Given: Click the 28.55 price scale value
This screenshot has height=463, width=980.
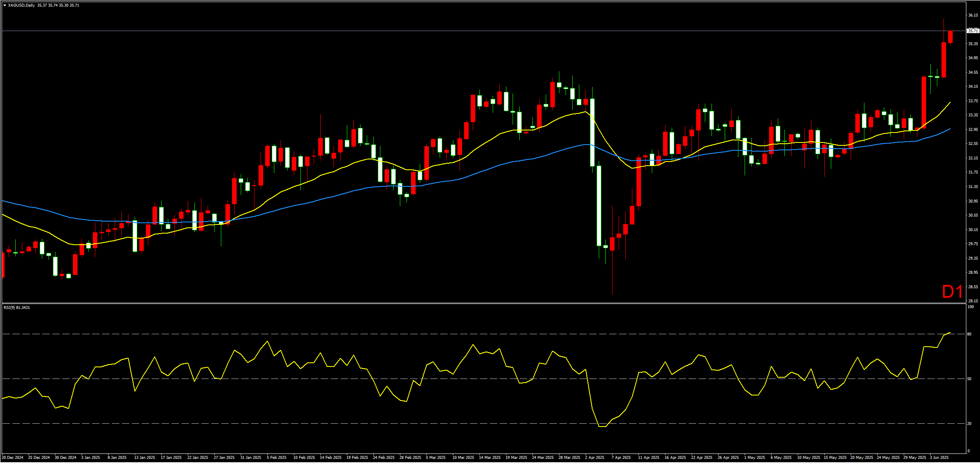Looking at the screenshot, I should pos(973,287).
